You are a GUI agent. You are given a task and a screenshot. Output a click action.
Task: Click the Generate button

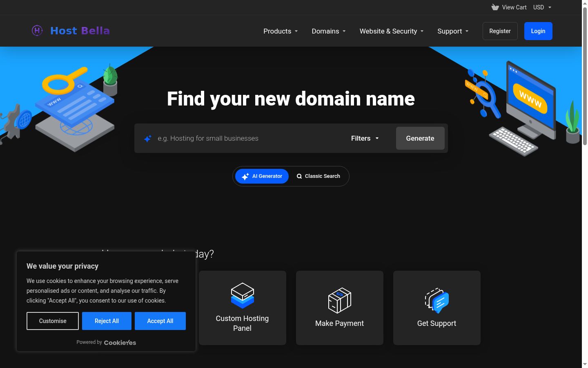420,138
